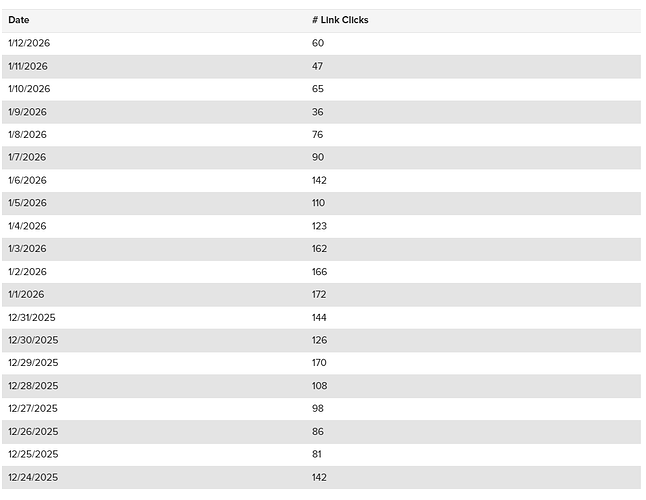
Task: Click the 76 clicks value for 1/8/2026
Action: point(317,134)
